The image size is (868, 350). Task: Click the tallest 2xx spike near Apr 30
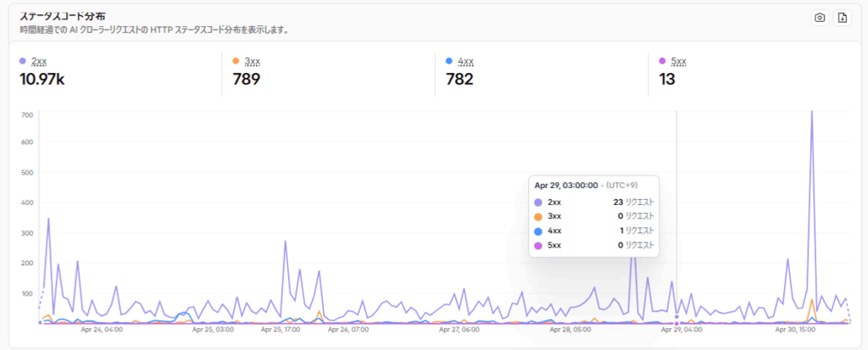(811, 113)
